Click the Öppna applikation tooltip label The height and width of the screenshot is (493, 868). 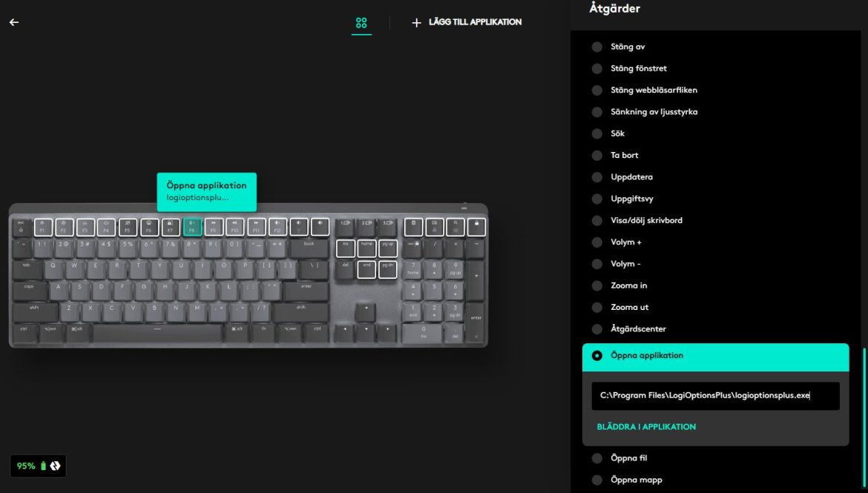pos(206,191)
